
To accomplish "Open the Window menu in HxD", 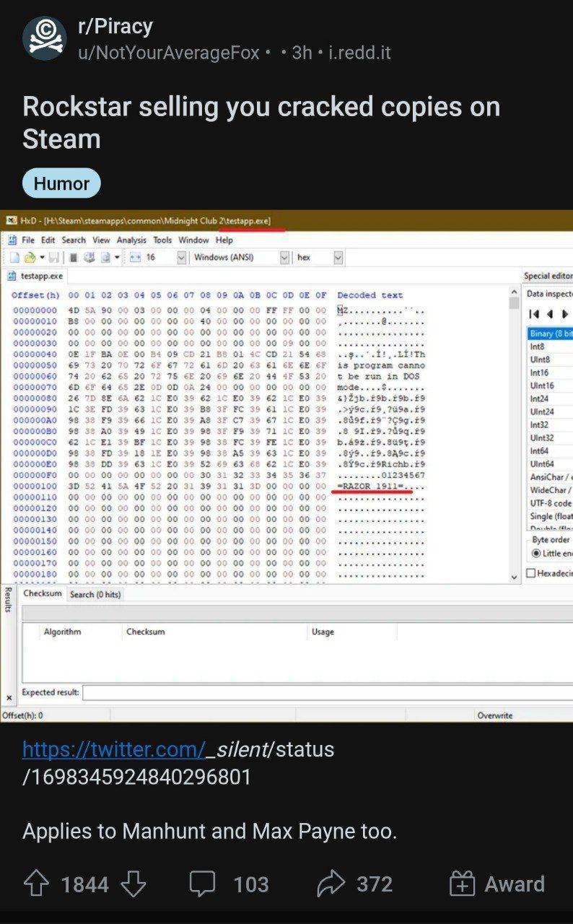I will click(193, 240).
